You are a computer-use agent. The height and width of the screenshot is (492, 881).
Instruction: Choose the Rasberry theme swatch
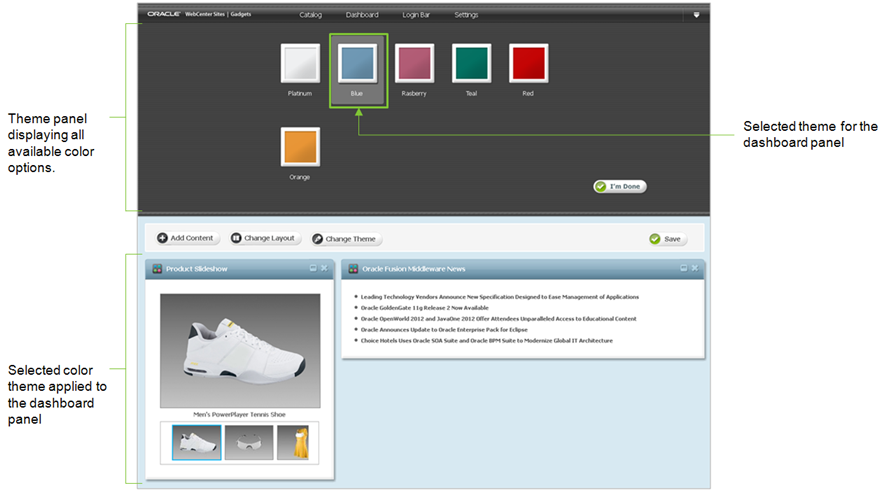point(415,63)
